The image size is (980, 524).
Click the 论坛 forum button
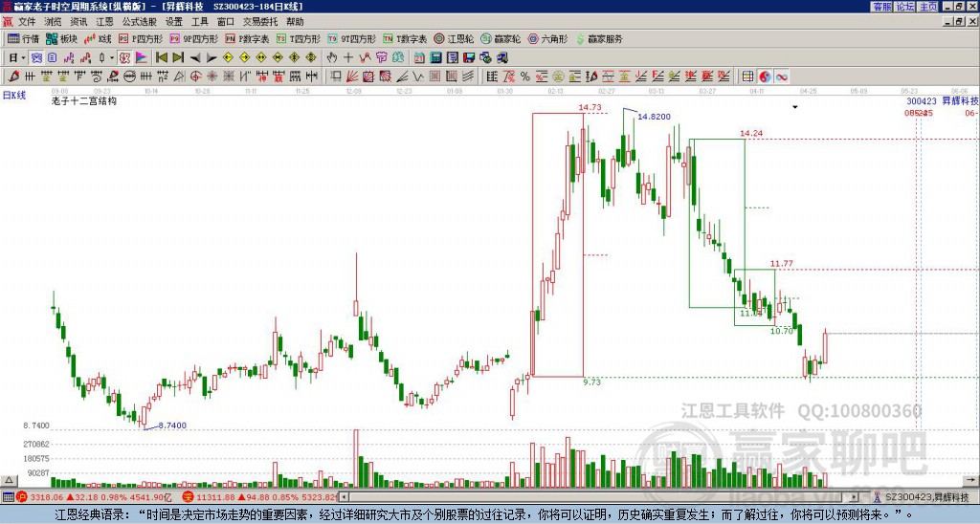tap(905, 7)
